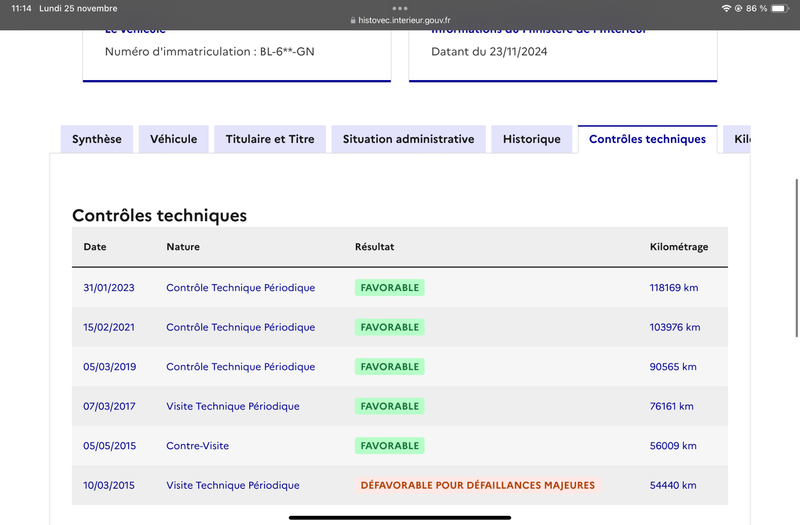This screenshot has width=800, height=525.
Task: Tap the Wi-Fi status icon
Action: (726, 8)
